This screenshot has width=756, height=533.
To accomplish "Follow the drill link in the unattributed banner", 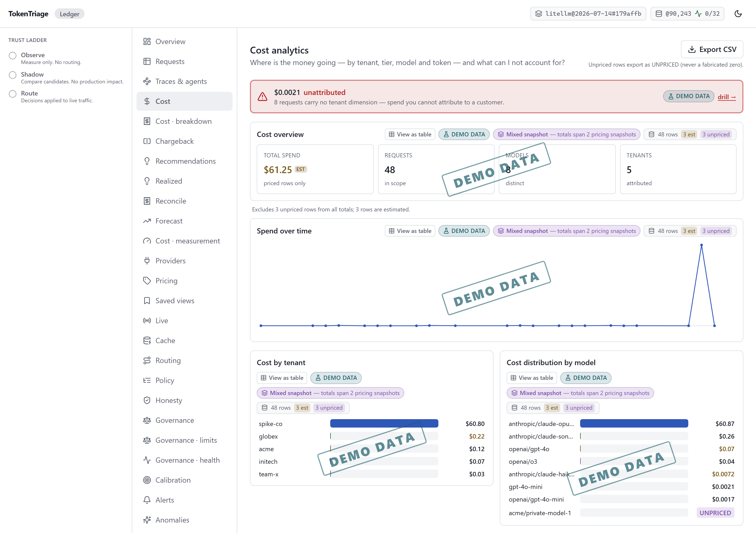I will [x=727, y=97].
